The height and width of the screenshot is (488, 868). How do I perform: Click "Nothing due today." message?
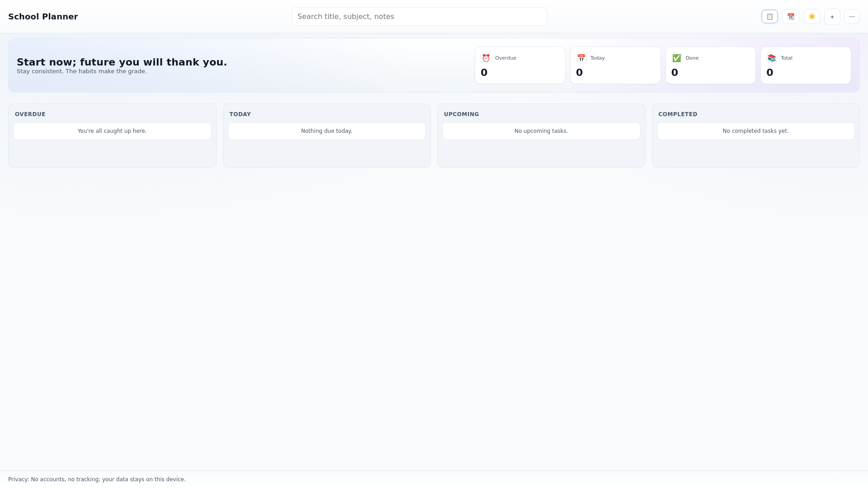326,131
